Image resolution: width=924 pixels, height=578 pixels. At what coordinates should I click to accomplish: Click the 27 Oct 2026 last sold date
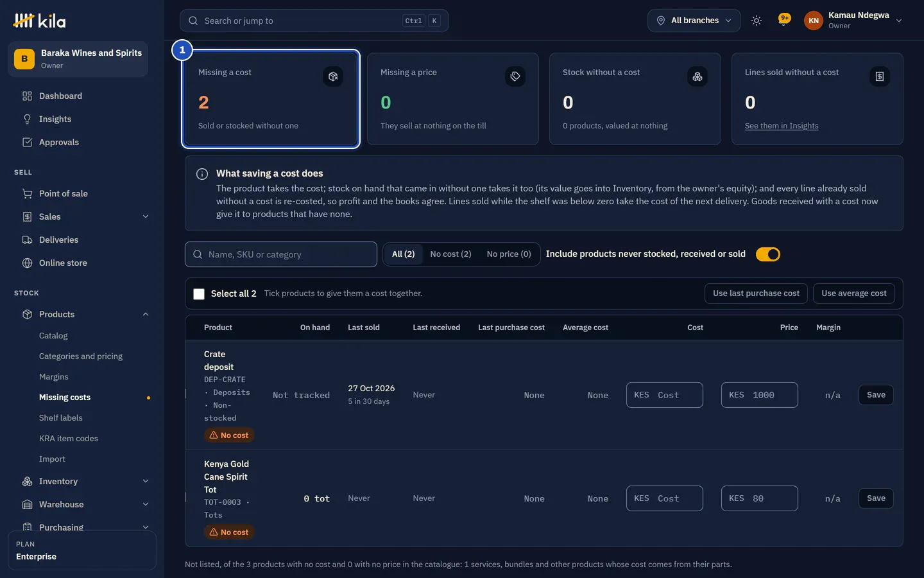tap(372, 389)
